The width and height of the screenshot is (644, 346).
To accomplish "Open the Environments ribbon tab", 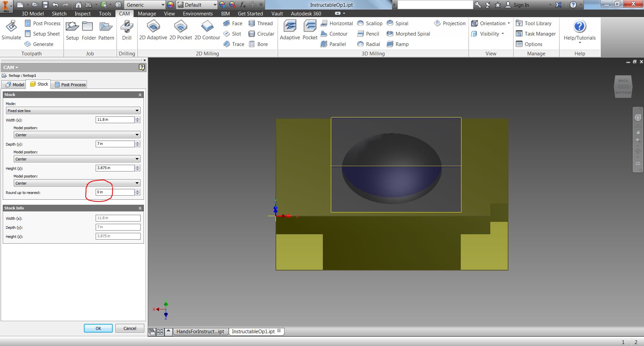I will [198, 14].
